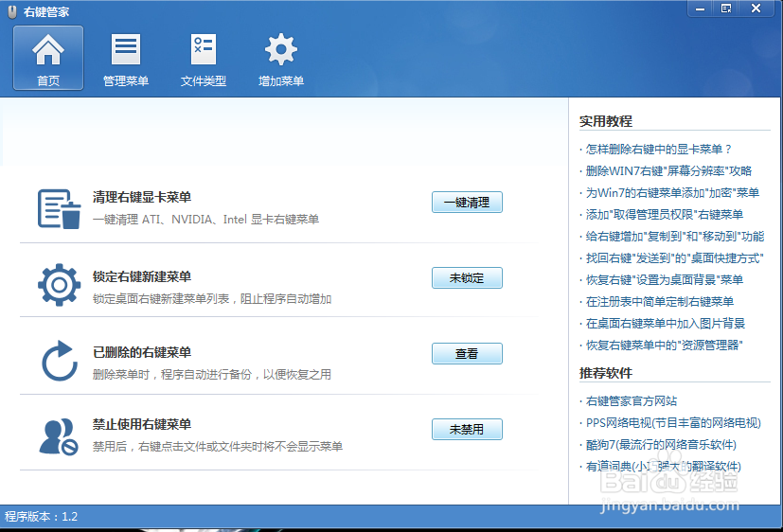783x532 pixels.
Task: Open the 首页 home tab
Action: (x=48, y=58)
